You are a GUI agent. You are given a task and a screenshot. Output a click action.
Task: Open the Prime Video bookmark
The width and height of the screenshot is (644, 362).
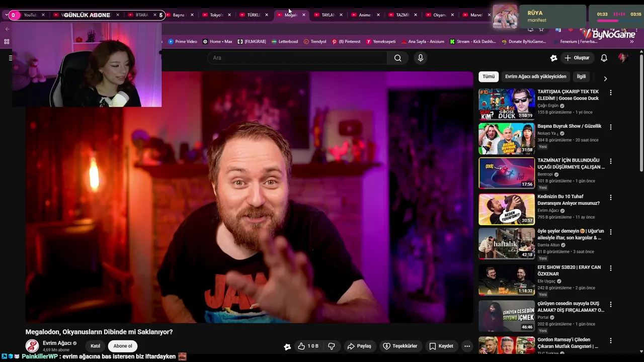[x=183, y=42]
